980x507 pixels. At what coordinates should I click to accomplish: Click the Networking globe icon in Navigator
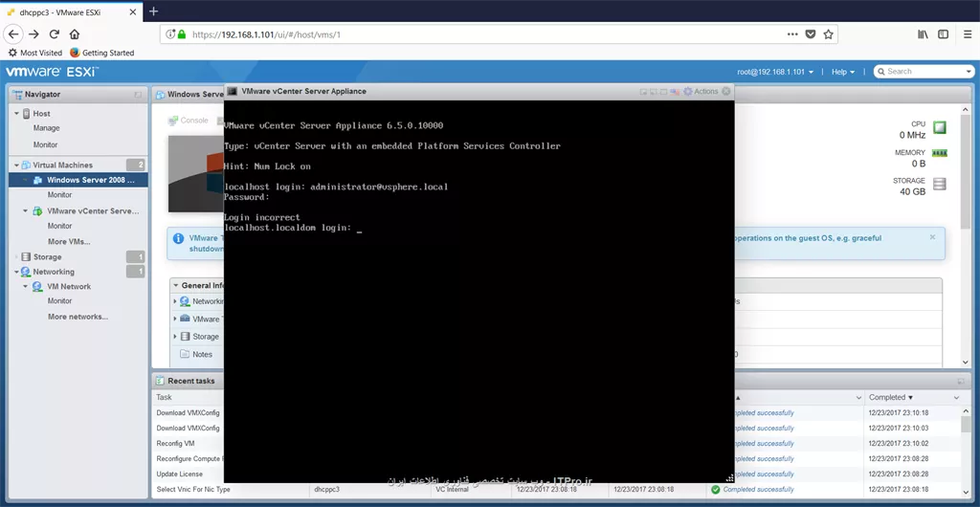pos(26,272)
